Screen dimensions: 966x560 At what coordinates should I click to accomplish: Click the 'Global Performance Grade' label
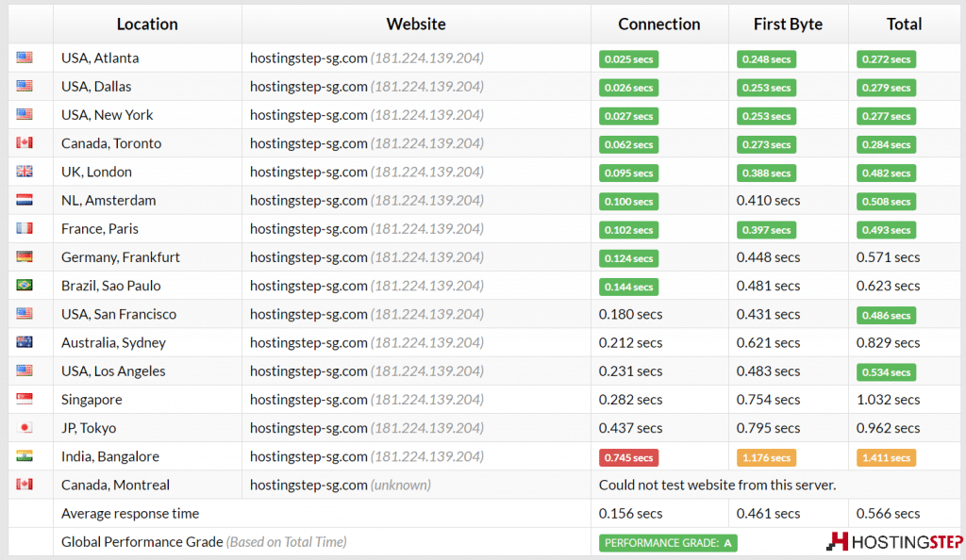(x=142, y=541)
